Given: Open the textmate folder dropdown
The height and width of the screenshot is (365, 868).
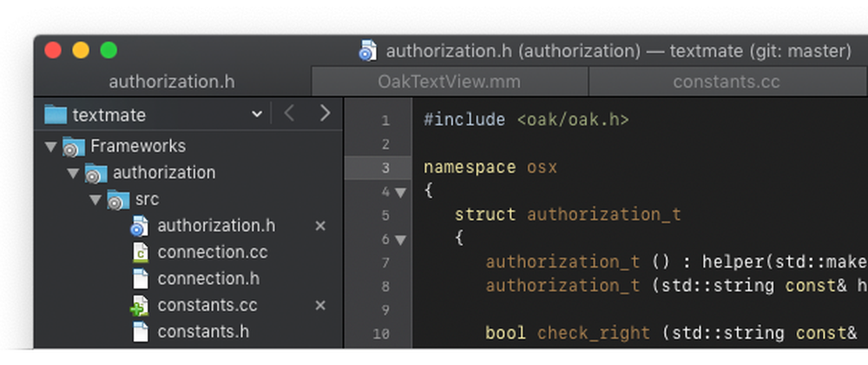Looking at the screenshot, I should [257, 114].
